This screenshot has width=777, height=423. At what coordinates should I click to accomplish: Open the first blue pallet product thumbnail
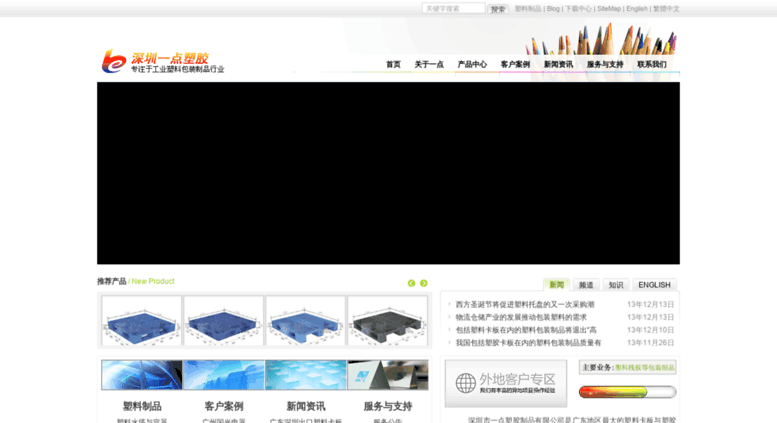pos(141,321)
